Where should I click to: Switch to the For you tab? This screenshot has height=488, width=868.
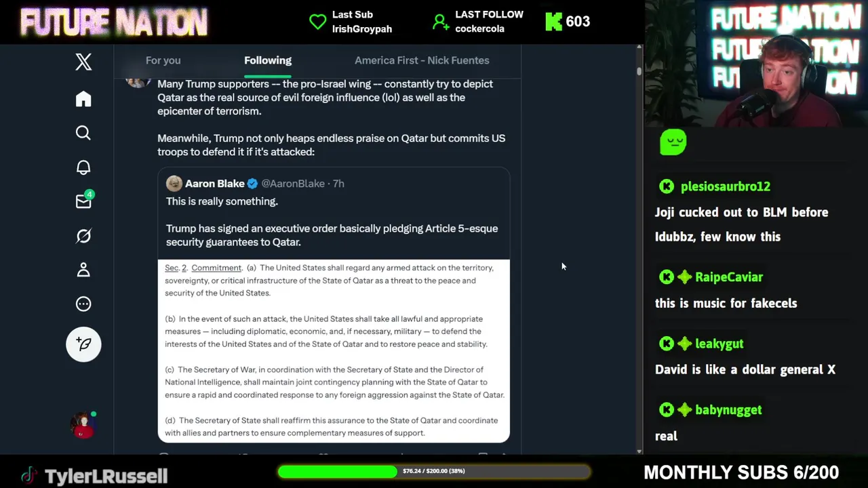pos(163,60)
